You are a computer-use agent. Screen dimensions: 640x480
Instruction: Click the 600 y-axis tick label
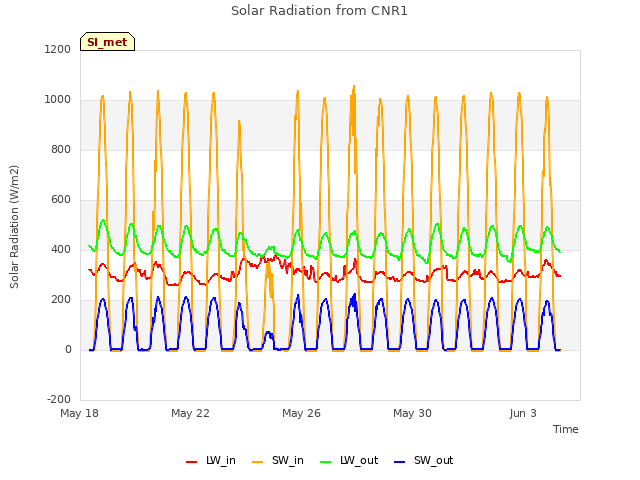point(61,200)
